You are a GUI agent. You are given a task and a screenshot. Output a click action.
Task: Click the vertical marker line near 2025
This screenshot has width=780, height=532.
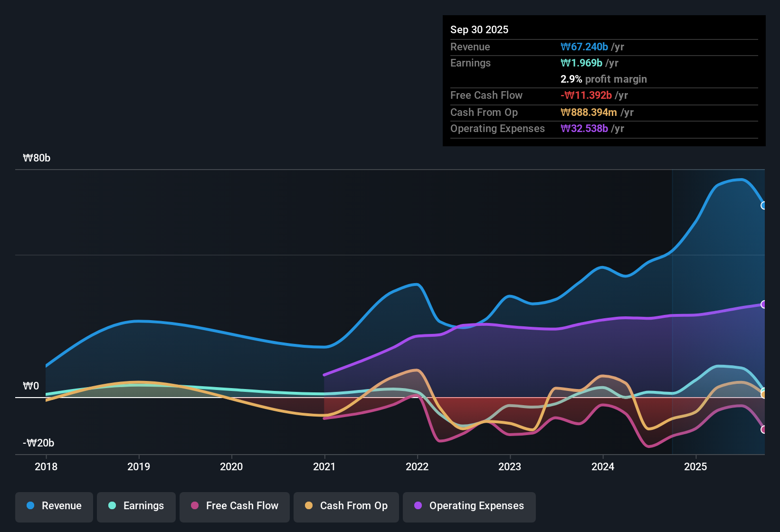[672, 309]
